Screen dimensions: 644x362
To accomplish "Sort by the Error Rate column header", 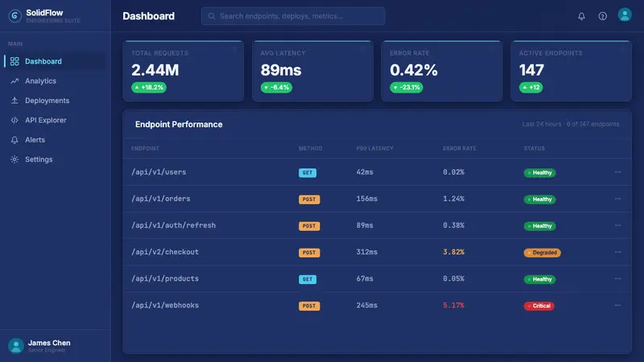I will (460, 149).
